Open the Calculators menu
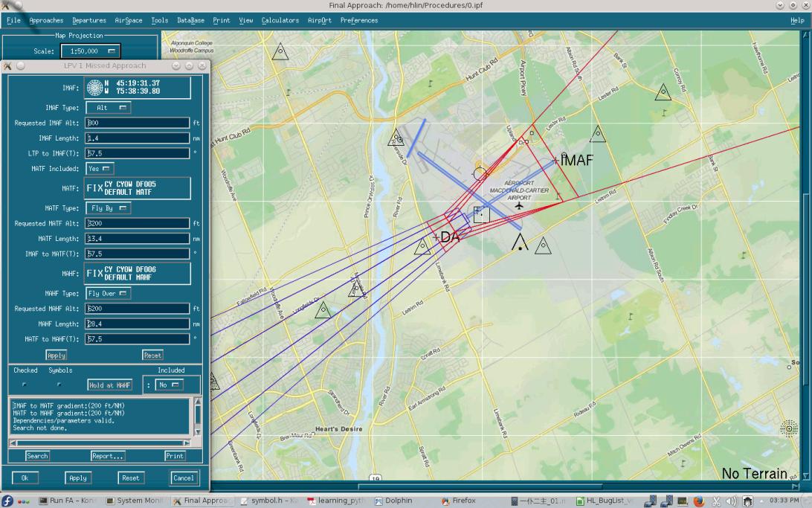 tap(280, 20)
